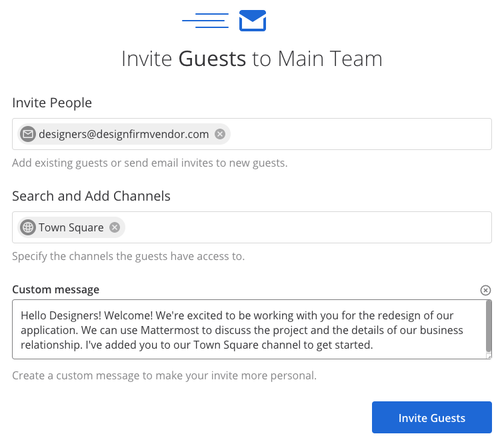This screenshot has width=504, height=442.
Task: Click the 'Specify the channels' helper text
Action: (x=129, y=256)
